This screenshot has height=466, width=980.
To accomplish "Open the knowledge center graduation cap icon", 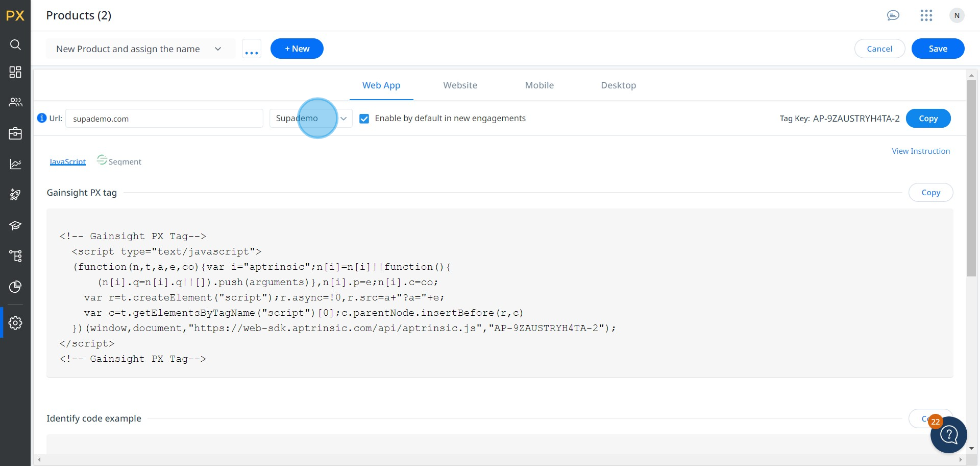I will [15, 225].
